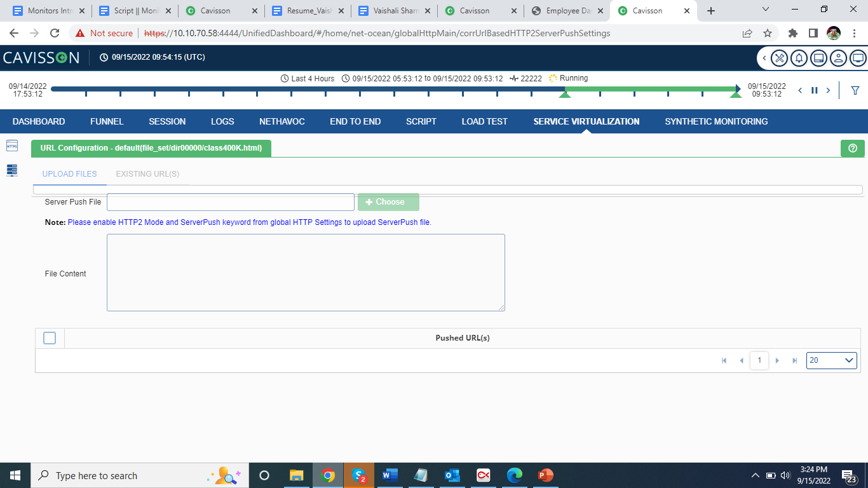The height and width of the screenshot is (488, 868).
Task: Go to first page of Pushed URLs
Action: click(724, 360)
